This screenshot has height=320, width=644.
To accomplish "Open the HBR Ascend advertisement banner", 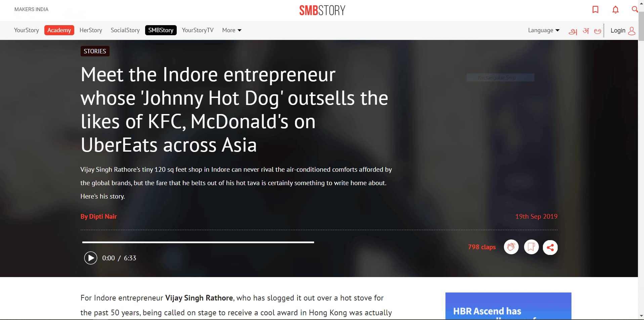I will pyautogui.click(x=508, y=306).
